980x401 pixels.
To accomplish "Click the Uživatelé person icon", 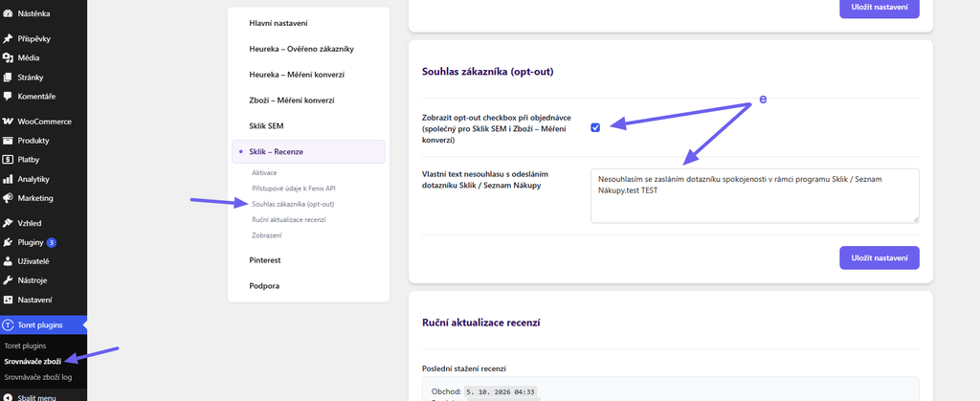I will [8, 261].
